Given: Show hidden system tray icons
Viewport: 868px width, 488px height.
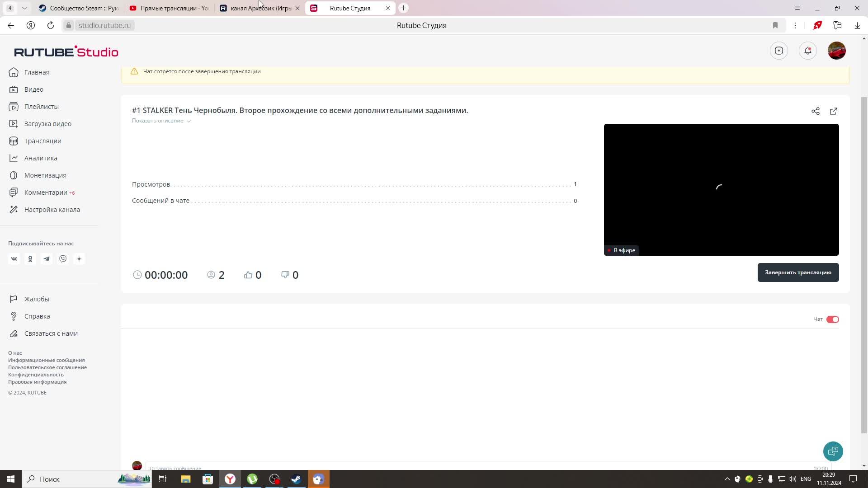Looking at the screenshot, I should [x=727, y=479].
